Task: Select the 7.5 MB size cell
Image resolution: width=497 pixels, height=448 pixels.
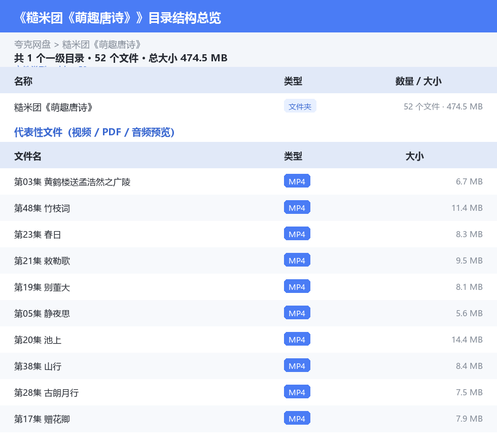Action: click(x=469, y=392)
